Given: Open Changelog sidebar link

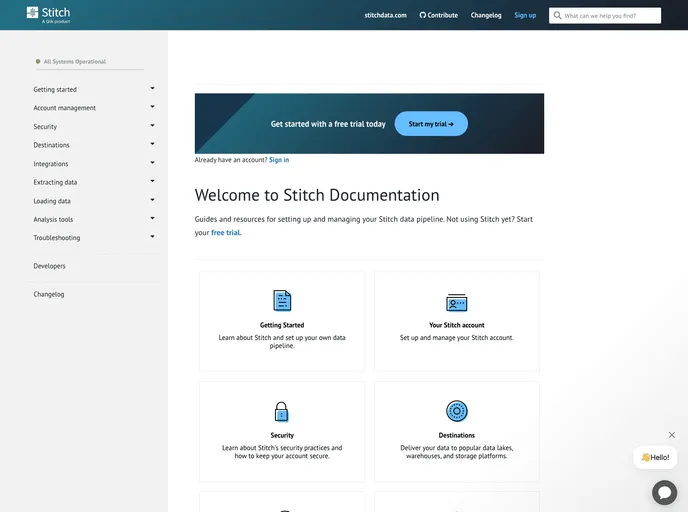Looking at the screenshot, I should coord(49,294).
